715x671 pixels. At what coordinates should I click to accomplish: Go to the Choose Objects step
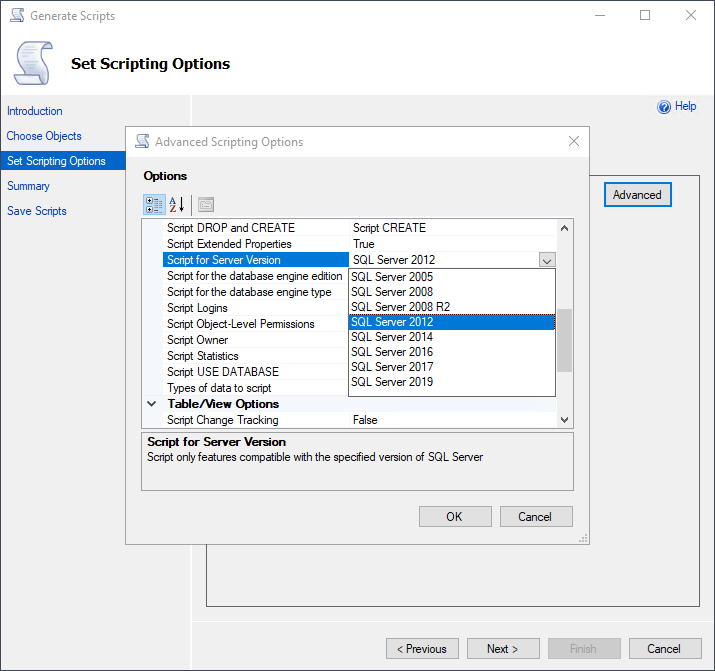(44, 136)
